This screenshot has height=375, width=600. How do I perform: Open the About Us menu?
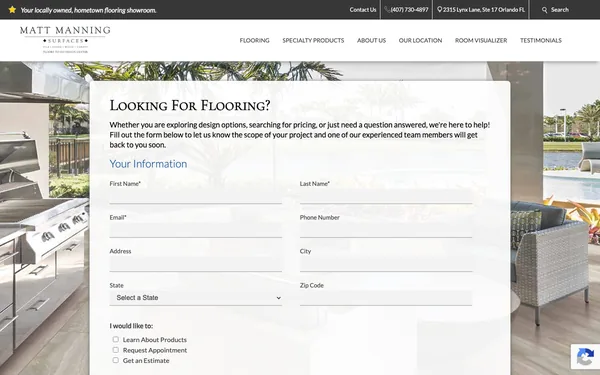[371, 40]
